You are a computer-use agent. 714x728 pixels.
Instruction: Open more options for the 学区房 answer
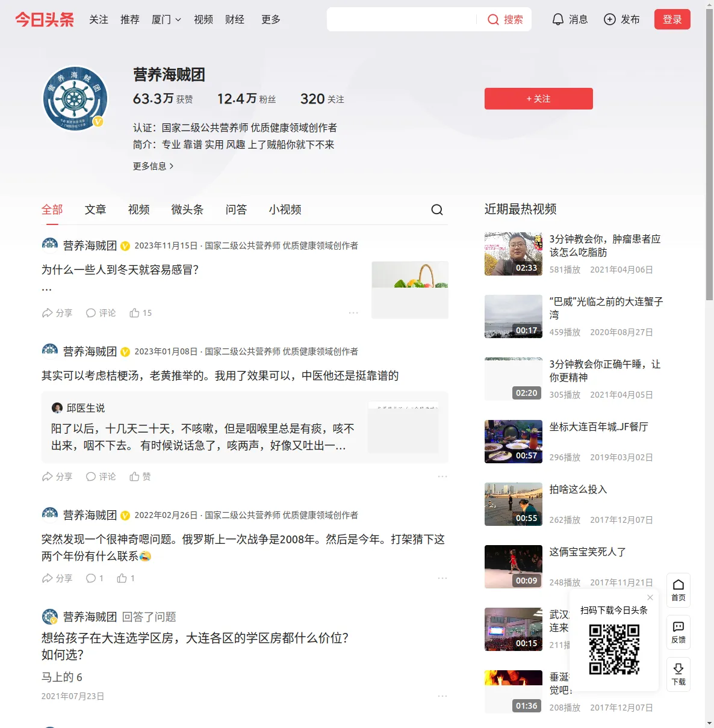point(442,696)
